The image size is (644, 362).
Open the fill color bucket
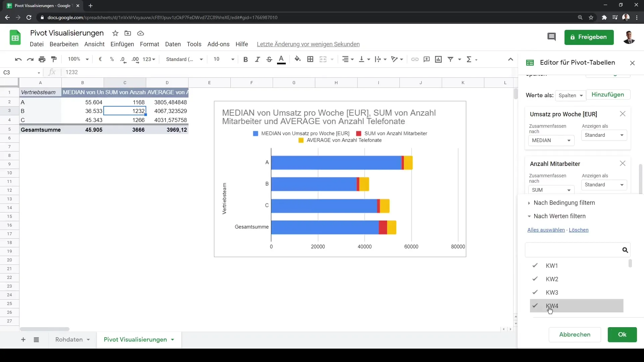298,59
